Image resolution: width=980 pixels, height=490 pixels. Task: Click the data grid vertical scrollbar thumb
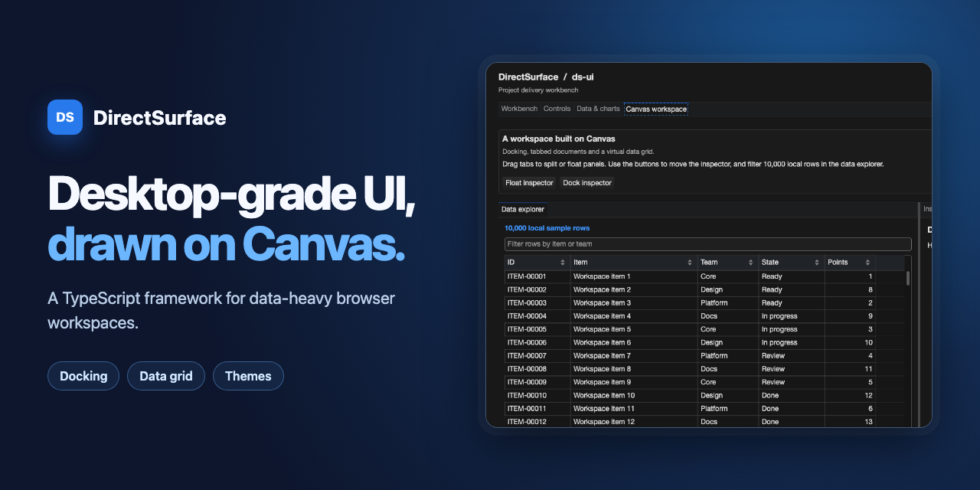click(x=908, y=278)
